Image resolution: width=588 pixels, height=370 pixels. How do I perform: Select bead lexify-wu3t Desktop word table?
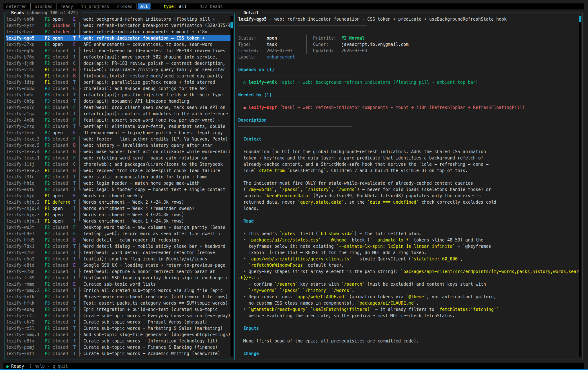[x=118, y=227]
